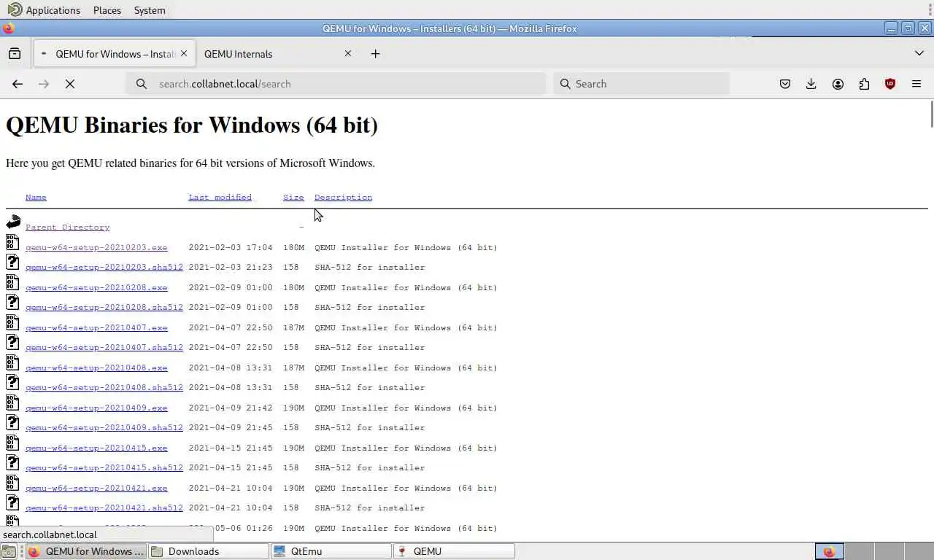Download qemu-w64-setup-20210203.exe
934x560 pixels.
point(96,248)
